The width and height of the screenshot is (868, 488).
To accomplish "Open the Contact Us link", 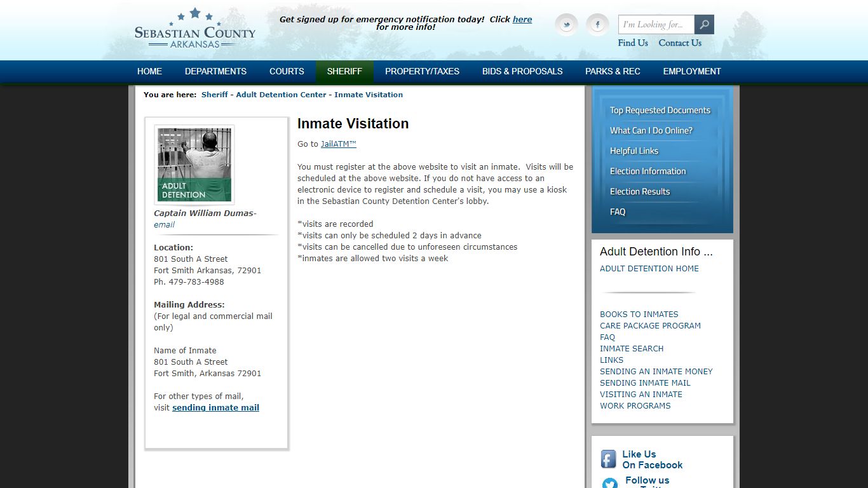I will point(680,43).
